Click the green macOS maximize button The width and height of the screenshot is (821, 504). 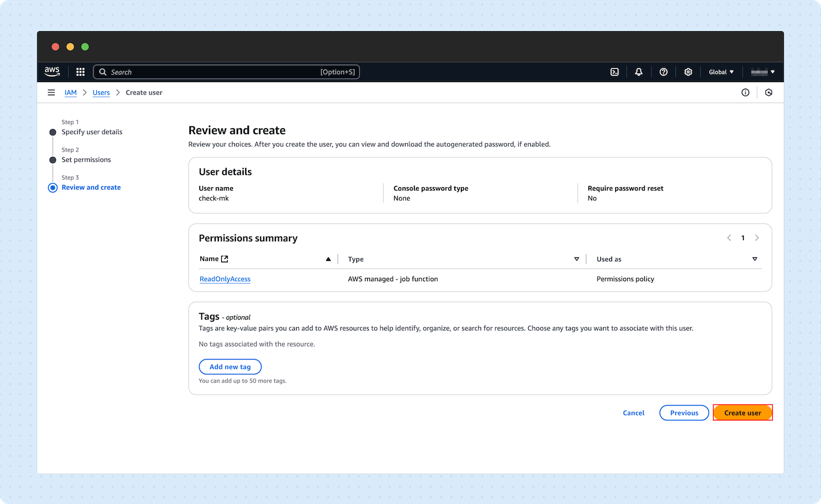85,47
